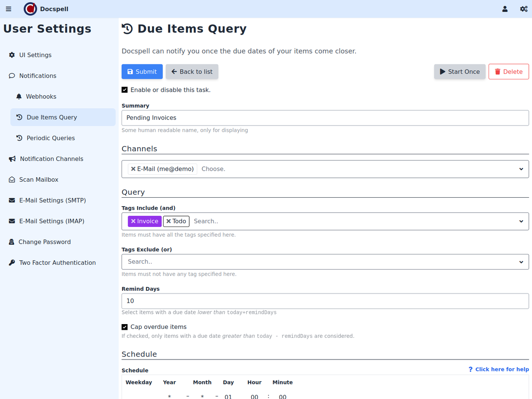The height and width of the screenshot is (399, 532).
Task: Go to Webhooks in the sidebar
Action: 41,97
